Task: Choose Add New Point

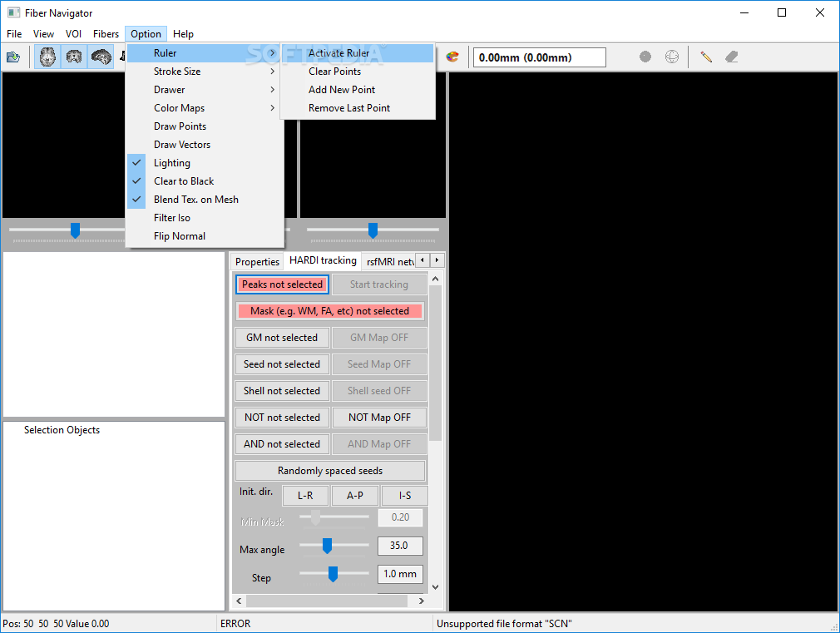Action: point(358,90)
